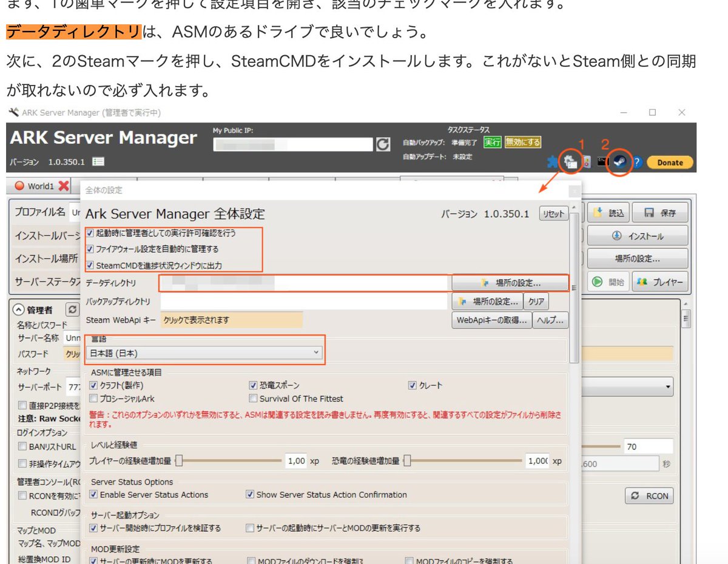Reveal Steam WebApi key field クリックで表示されます
The image size is (728, 564).
[x=231, y=320]
